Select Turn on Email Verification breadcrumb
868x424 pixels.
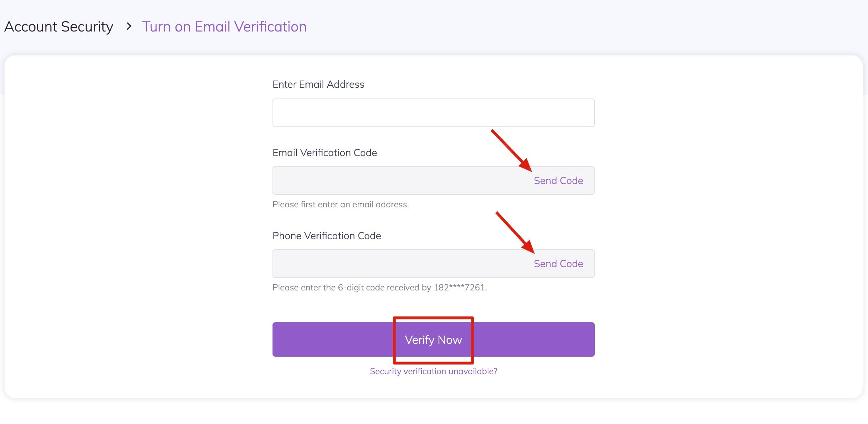(x=224, y=27)
